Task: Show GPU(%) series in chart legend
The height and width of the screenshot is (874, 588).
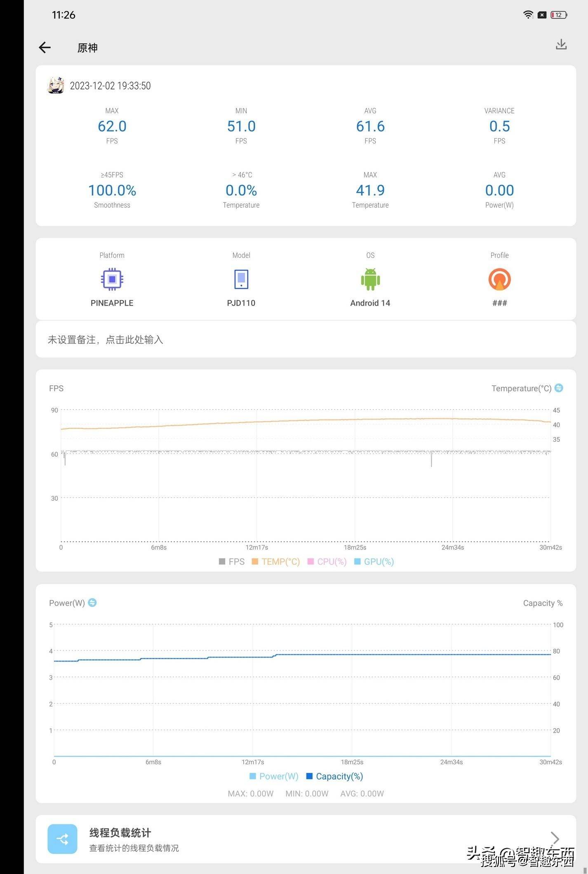Action: [374, 561]
